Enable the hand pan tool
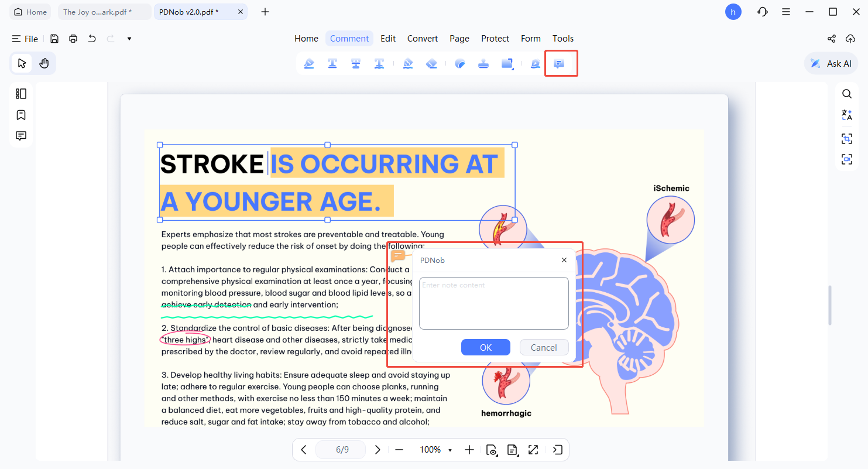 [44, 63]
